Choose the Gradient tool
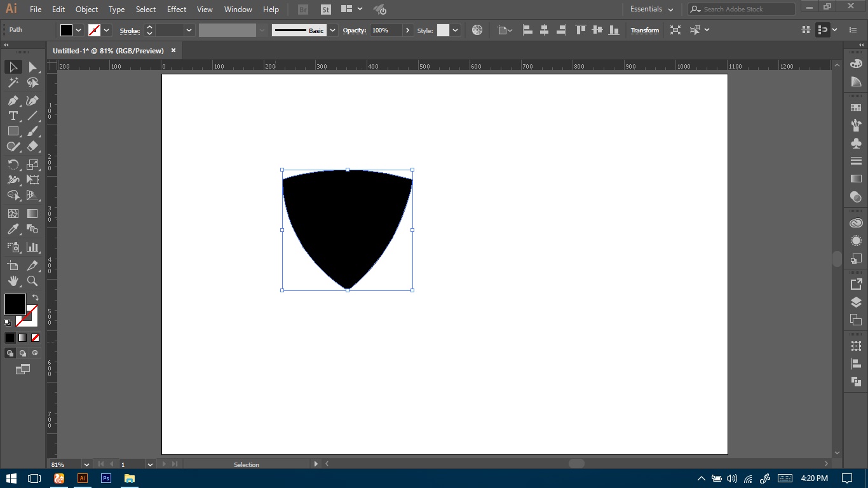The image size is (868, 488). pos(32,213)
